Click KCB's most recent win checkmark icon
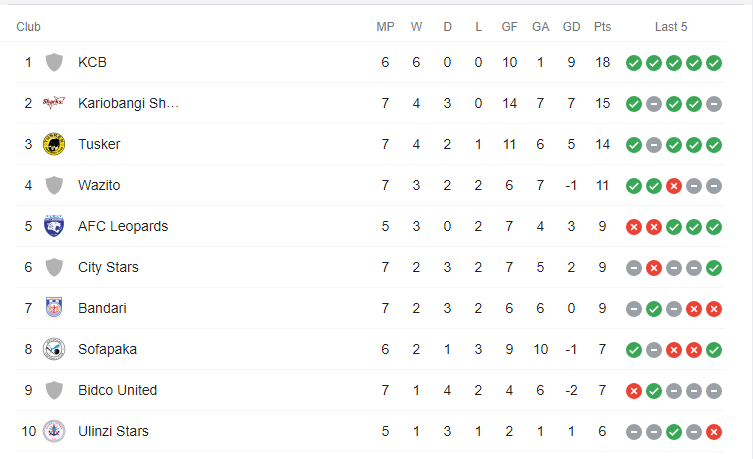 click(714, 62)
